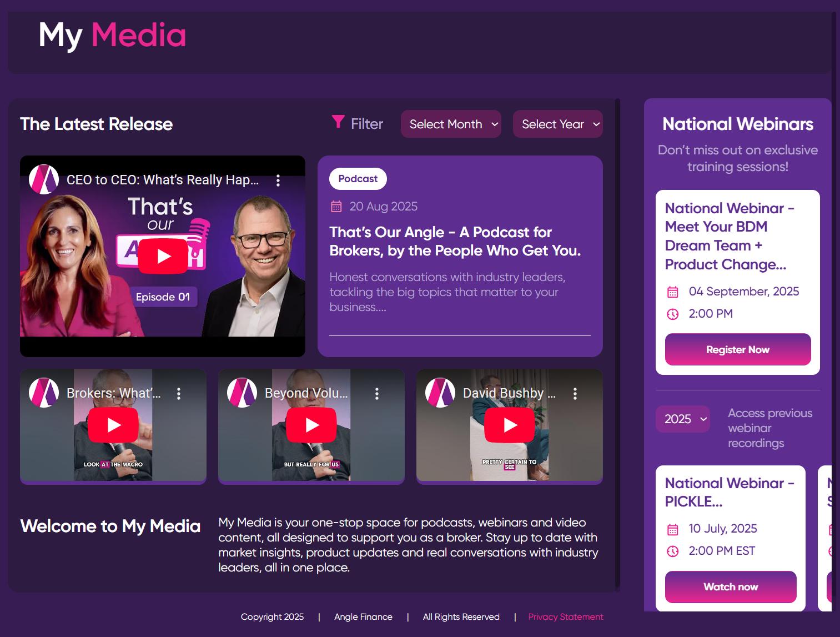Click Copyright 2025 in the footer
The height and width of the screenshot is (637, 840).
coord(272,617)
